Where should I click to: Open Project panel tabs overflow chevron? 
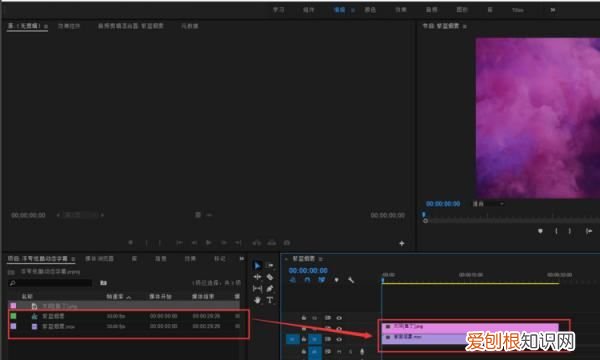pyautogui.click(x=241, y=259)
